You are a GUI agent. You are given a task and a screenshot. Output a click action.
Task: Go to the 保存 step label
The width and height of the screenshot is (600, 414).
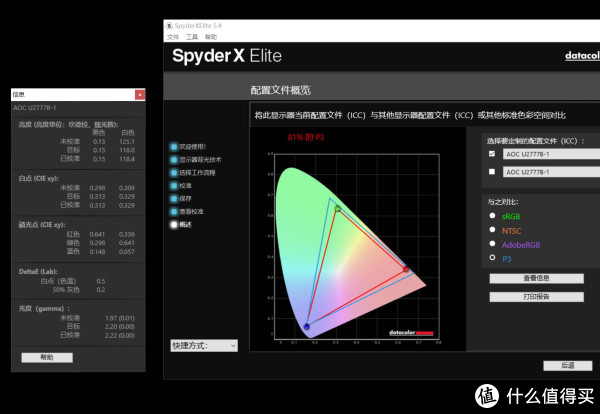pyautogui.click(x=186, y=199)
